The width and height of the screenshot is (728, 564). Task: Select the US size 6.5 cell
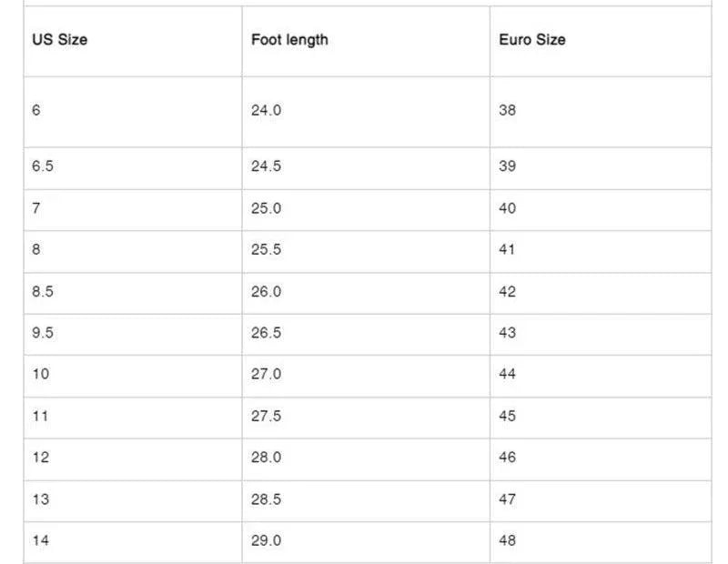[x=45, y=166]
